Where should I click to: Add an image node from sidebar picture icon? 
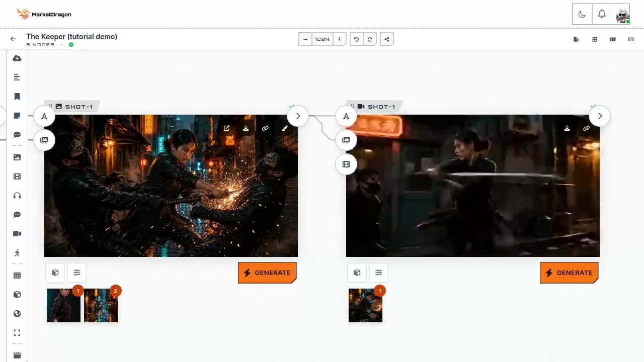click(17, 157)
